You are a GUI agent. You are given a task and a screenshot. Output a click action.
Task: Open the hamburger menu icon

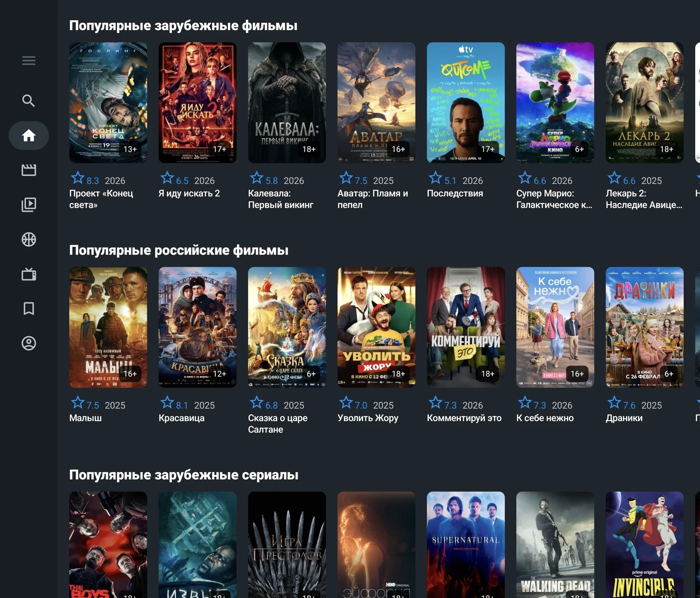tap(29, 61)
